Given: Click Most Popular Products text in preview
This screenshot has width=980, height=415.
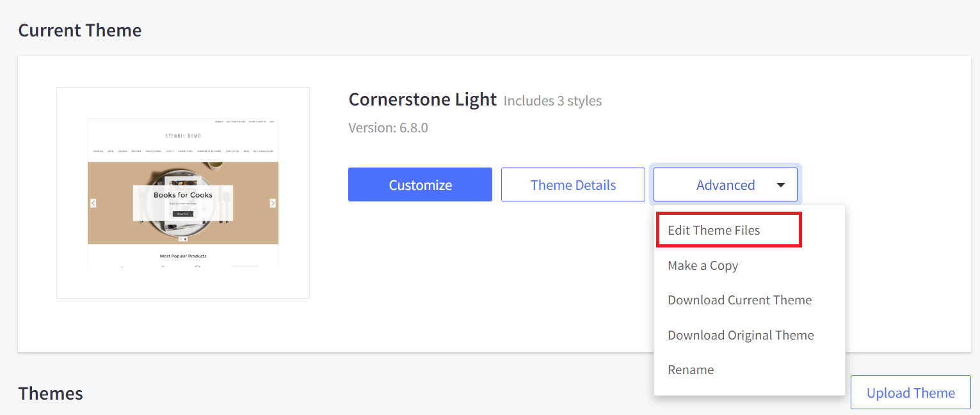Looking at the screenshot, I should [x=183, y=256].
